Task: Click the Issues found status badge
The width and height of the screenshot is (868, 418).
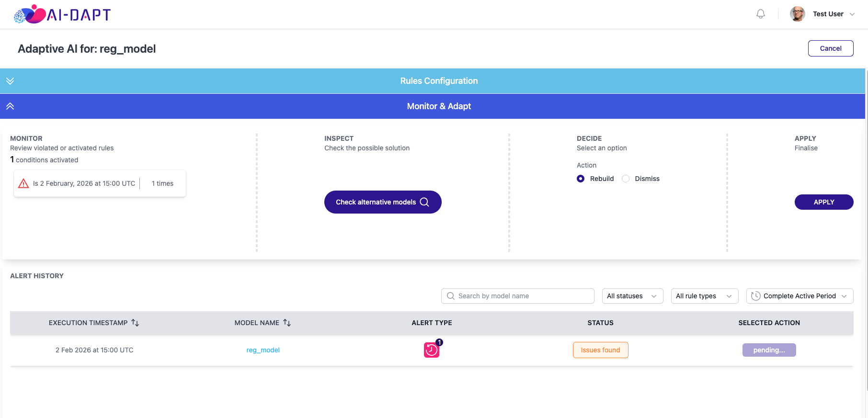Action: (601, 350)
